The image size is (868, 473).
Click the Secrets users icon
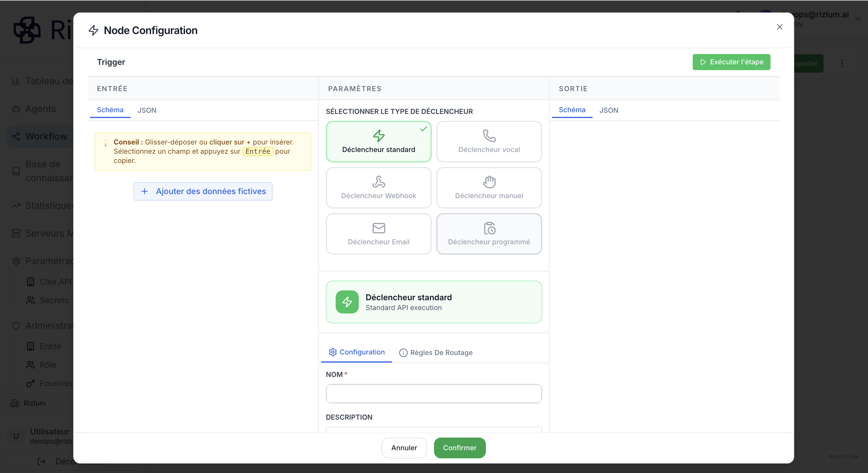30,300
